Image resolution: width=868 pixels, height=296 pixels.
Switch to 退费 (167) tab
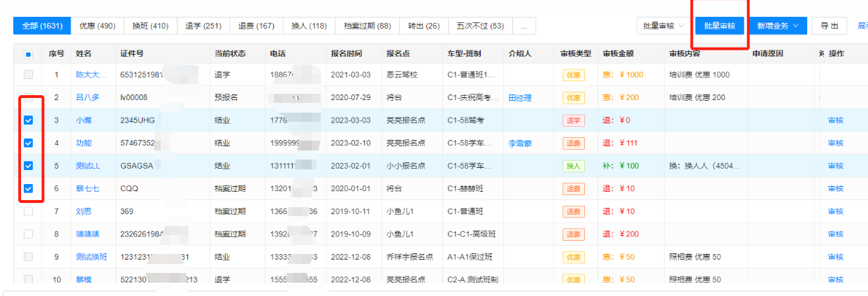coord(256,26)
